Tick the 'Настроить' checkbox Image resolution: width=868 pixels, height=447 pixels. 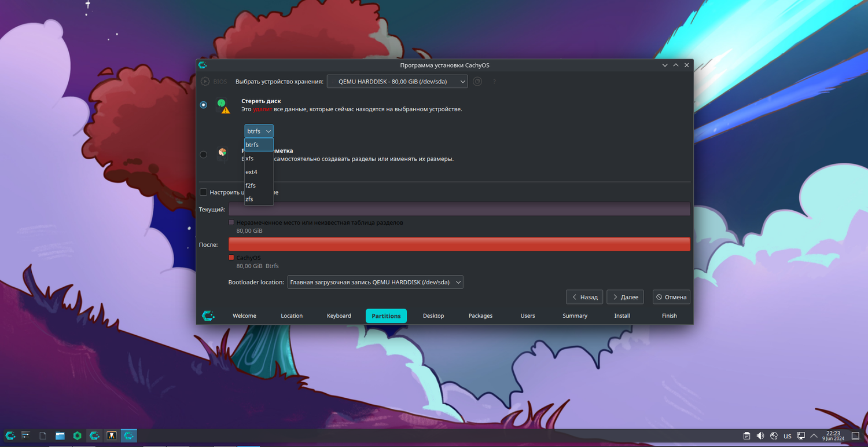[203, 192]
